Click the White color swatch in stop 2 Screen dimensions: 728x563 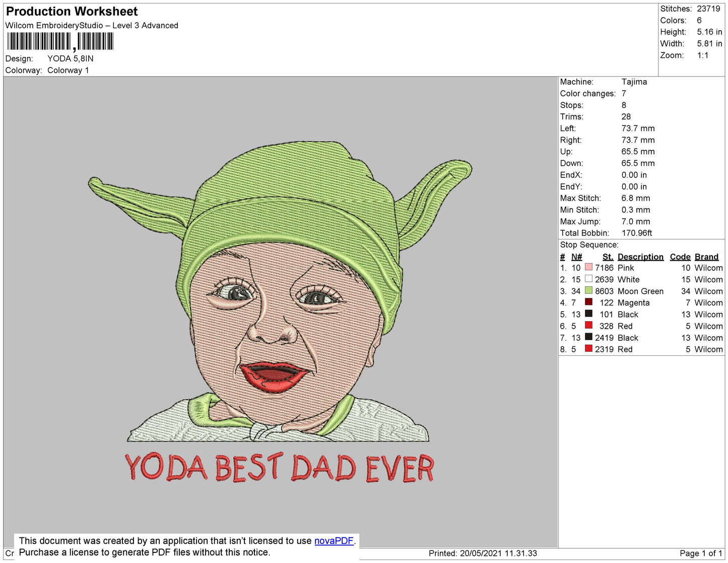tap(588, 279)
